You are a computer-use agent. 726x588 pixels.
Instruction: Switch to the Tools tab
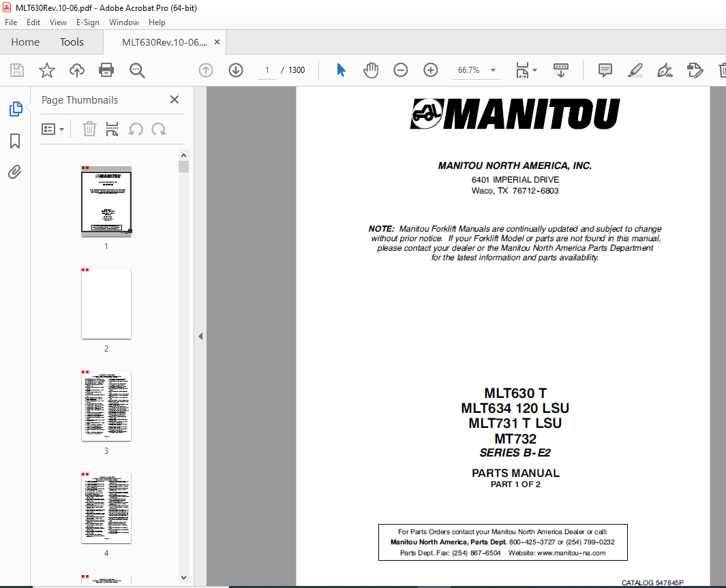(72, 42)
